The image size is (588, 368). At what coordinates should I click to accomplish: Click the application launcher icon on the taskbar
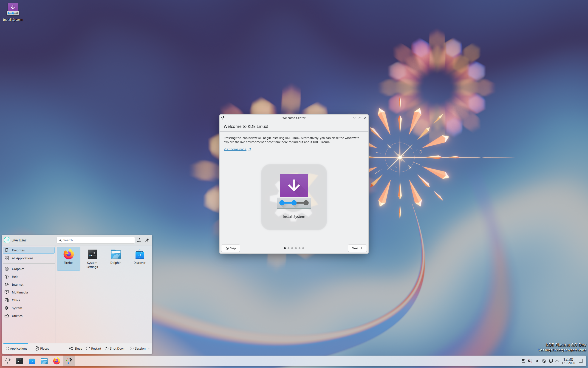[8, 361]
